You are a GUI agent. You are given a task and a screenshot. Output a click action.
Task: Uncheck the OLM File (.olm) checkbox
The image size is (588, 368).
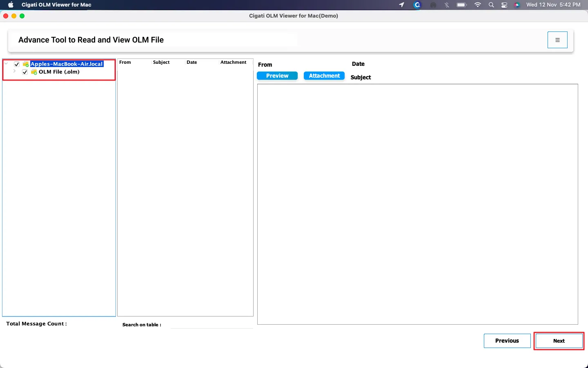tap(25, 72)
